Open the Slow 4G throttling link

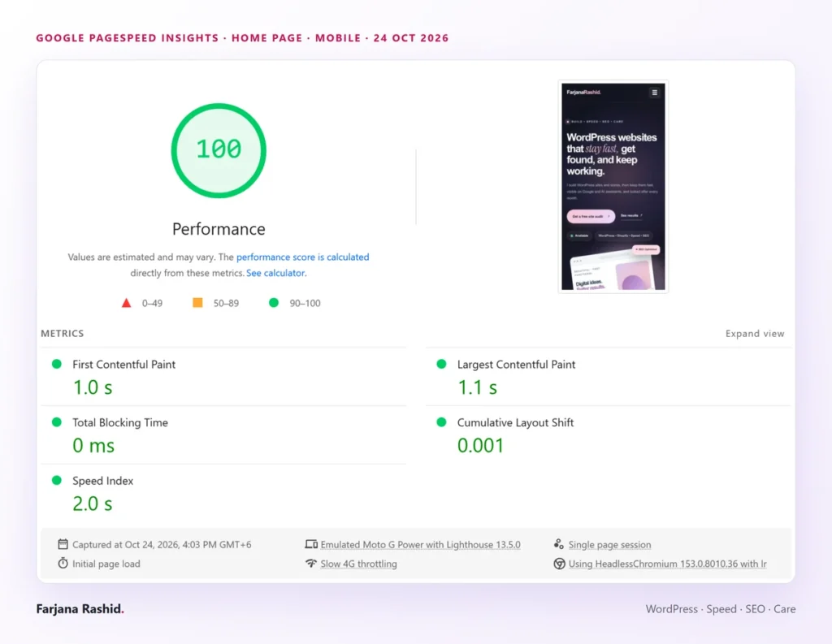pos(358,564)
